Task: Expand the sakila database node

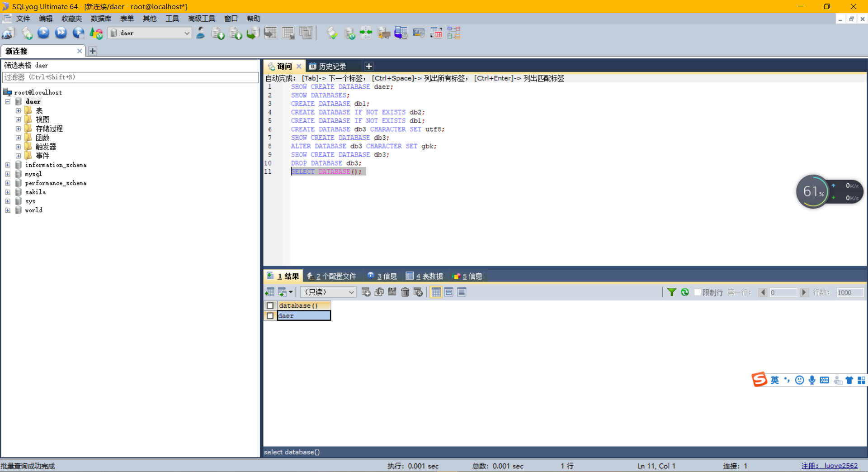Action: tap(8, 192)
